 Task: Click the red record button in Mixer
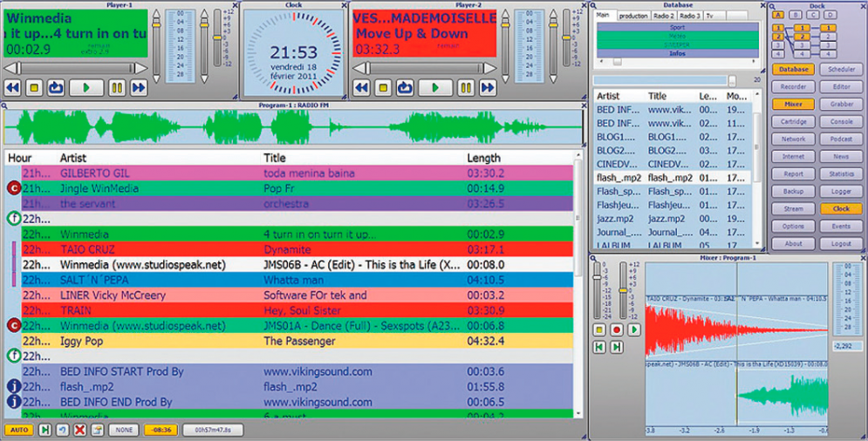point(617,329)
